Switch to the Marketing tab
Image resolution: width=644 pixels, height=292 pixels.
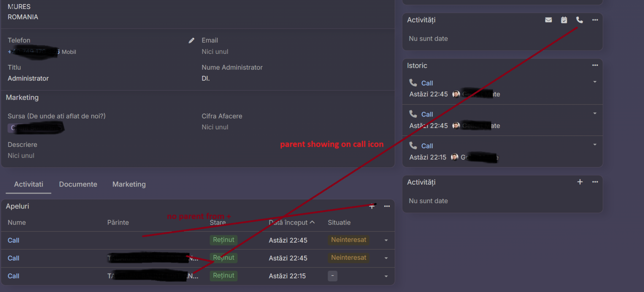(129, 184)
